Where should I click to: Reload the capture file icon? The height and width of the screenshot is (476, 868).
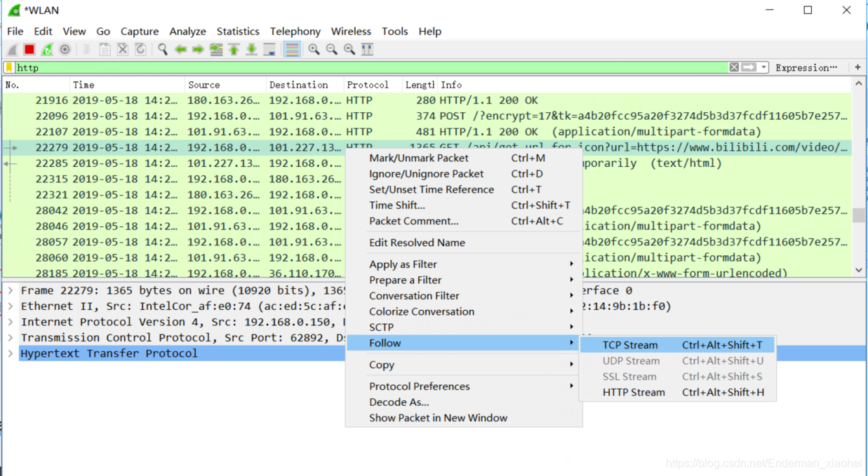pos(140,50)
